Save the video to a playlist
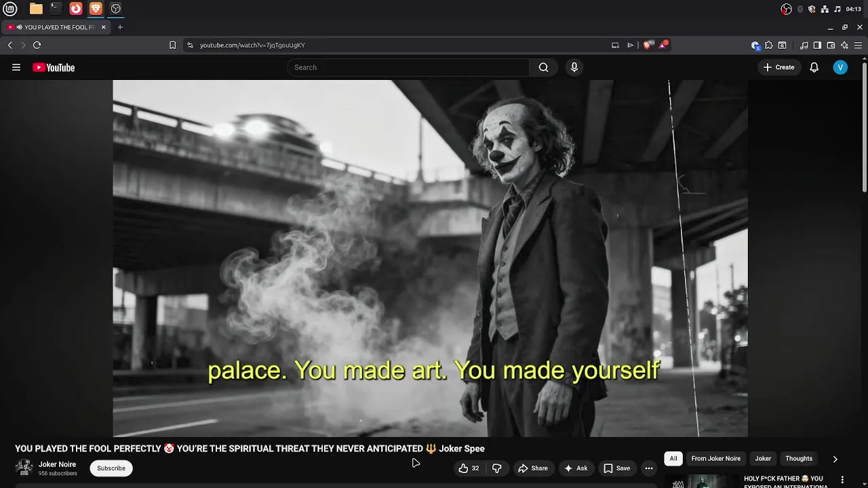The height and width of the screenshot is (488, 868). (x=617, y=468)
